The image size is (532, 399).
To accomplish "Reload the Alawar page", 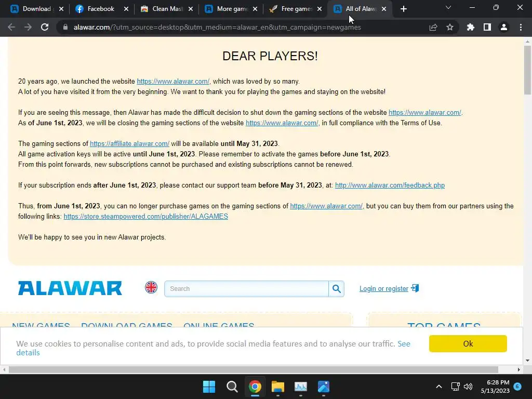I will point(45,27).
